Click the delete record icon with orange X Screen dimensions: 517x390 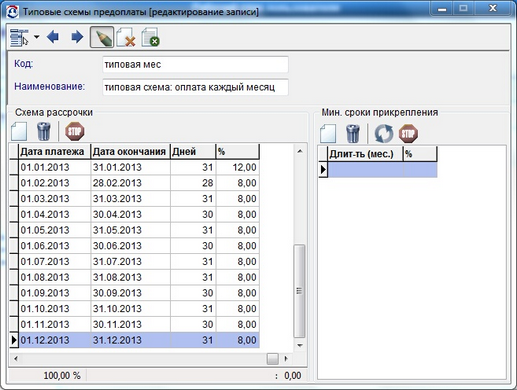click(x=126, y=37)
